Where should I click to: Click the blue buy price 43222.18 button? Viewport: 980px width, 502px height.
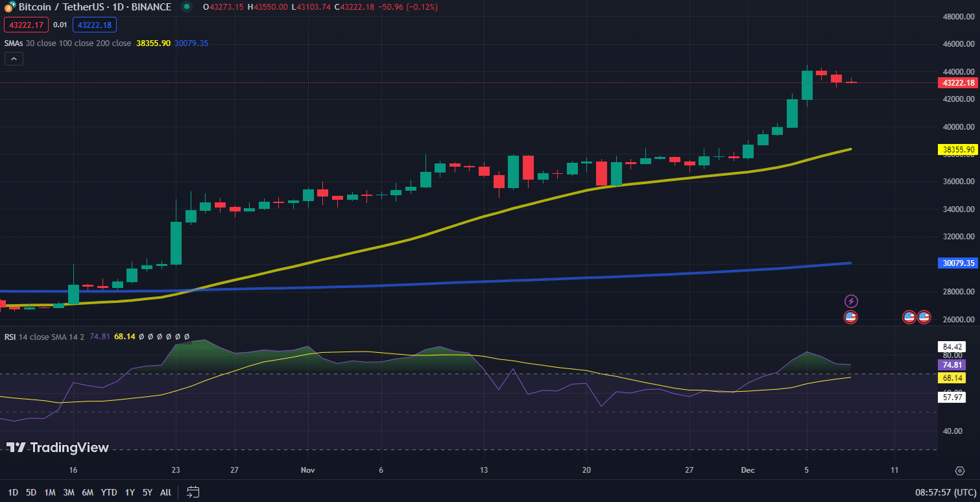point(94,25)
